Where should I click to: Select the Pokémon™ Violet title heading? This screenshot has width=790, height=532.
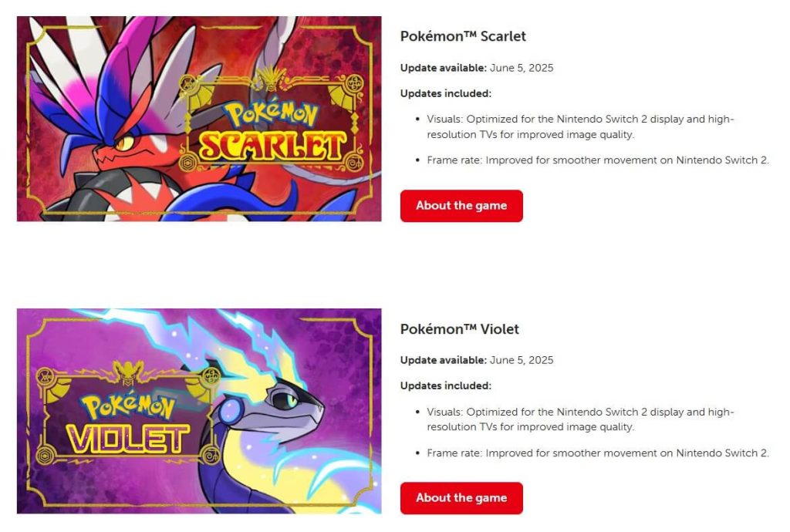pyautogui.click(x=460, y=329)
